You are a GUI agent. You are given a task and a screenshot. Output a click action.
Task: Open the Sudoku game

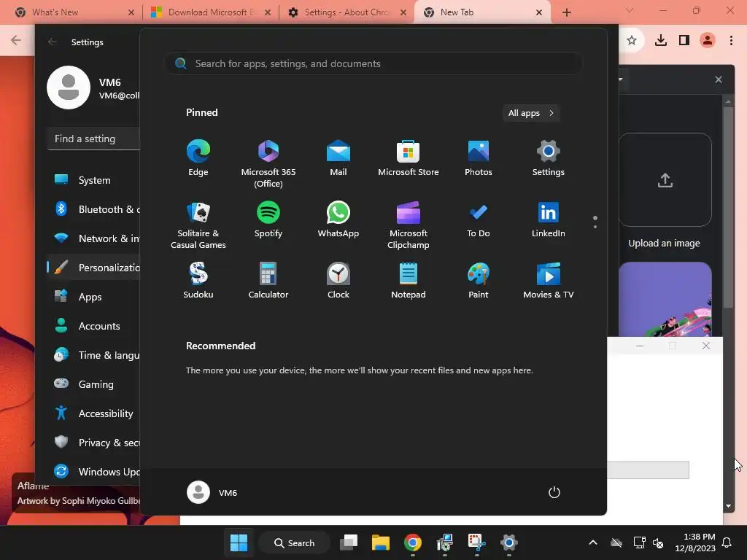coord(198,281)
